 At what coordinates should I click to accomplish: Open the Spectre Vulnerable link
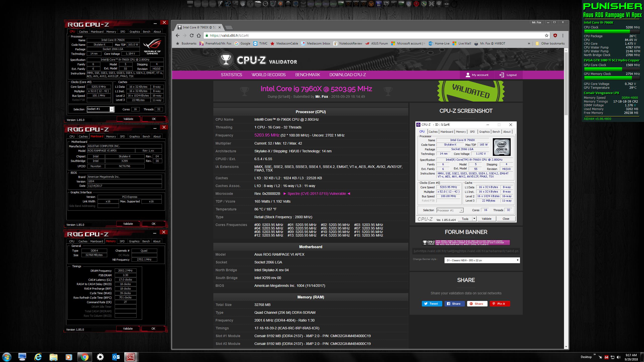click(317, 194)
